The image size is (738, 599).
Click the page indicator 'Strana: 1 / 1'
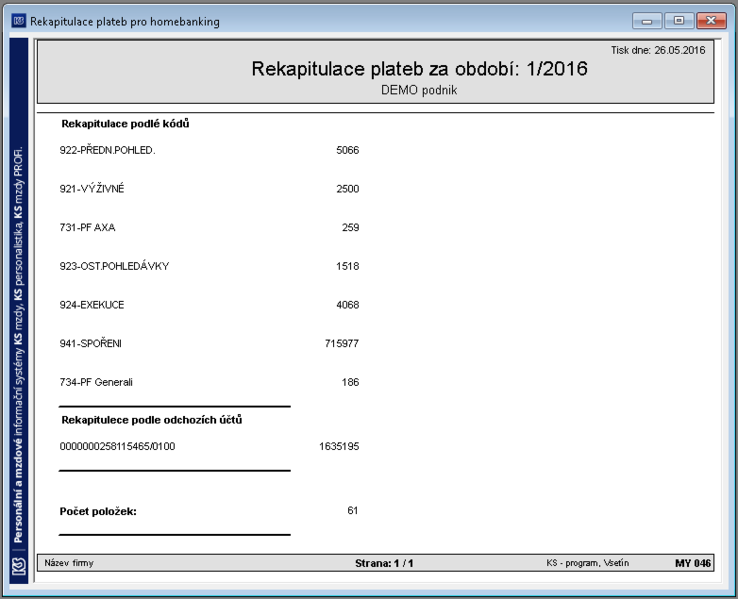click(x=384, y=563)
